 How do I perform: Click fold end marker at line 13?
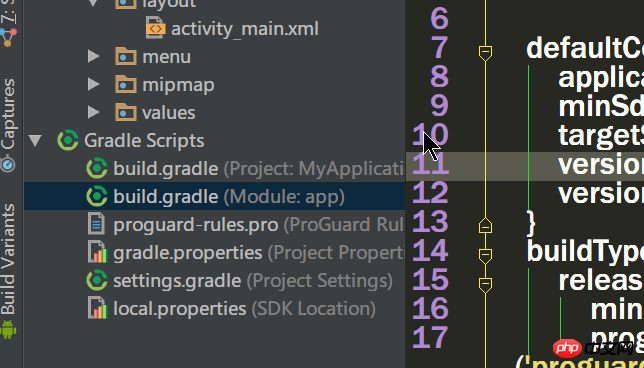(485, 226)
